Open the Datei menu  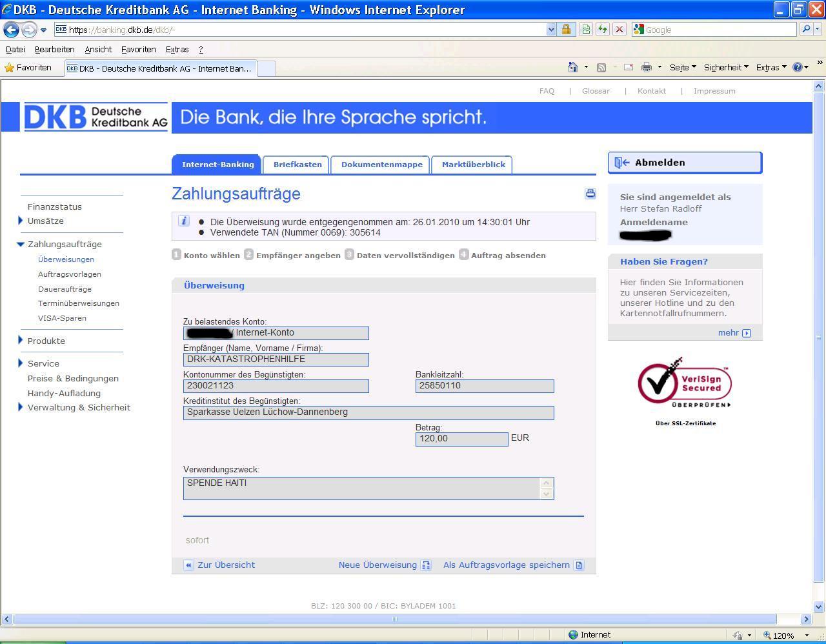coord(15,49)
